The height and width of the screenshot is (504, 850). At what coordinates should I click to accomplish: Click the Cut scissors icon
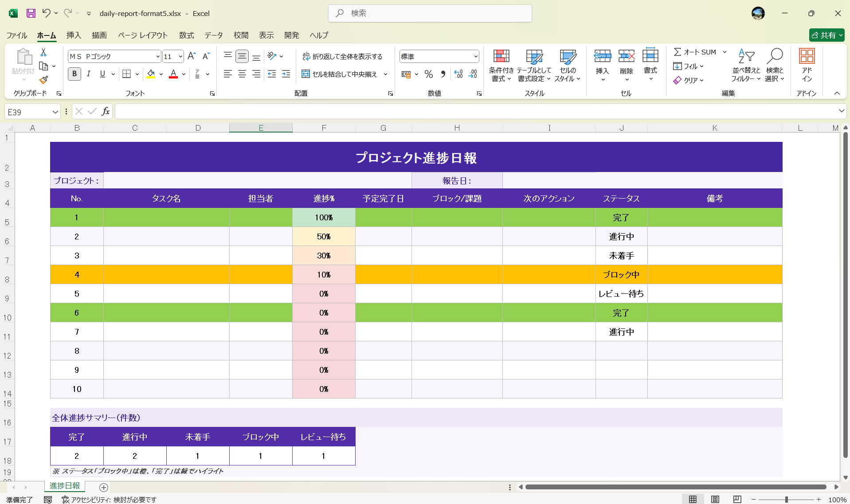43,52
